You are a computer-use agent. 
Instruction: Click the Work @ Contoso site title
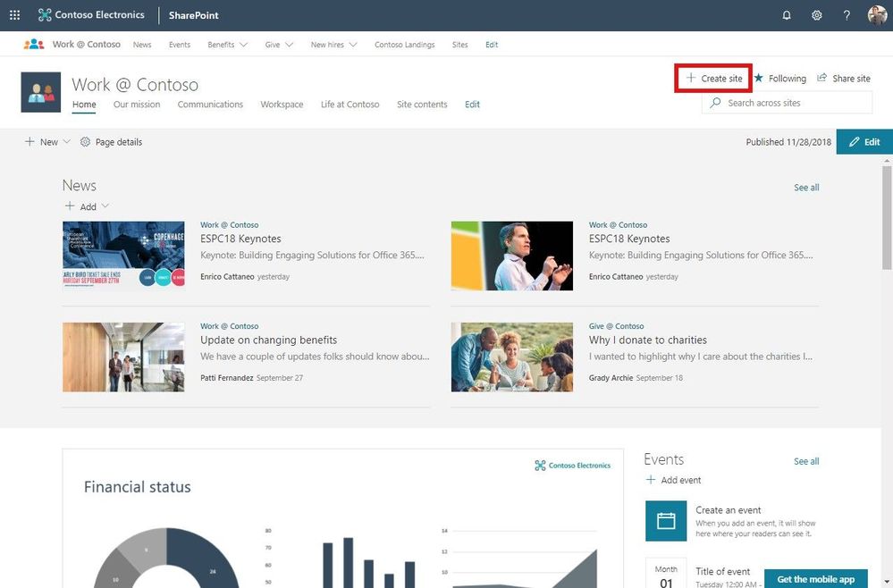click(x=135, y=84)
